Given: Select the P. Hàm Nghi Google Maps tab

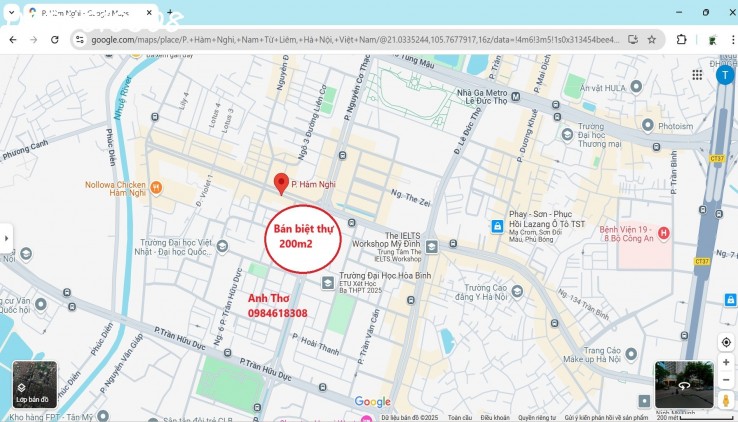Looking at the screenshot, I should tap(90, 13).
